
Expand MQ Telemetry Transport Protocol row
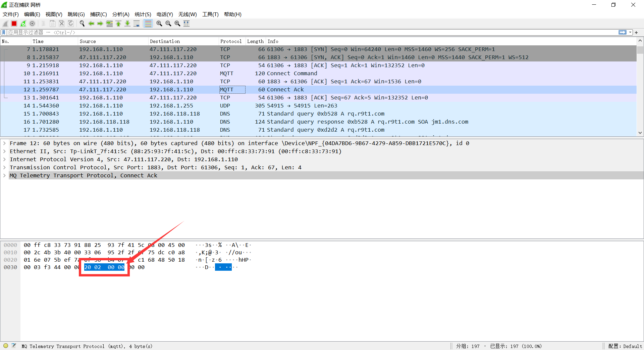(4, 175)
